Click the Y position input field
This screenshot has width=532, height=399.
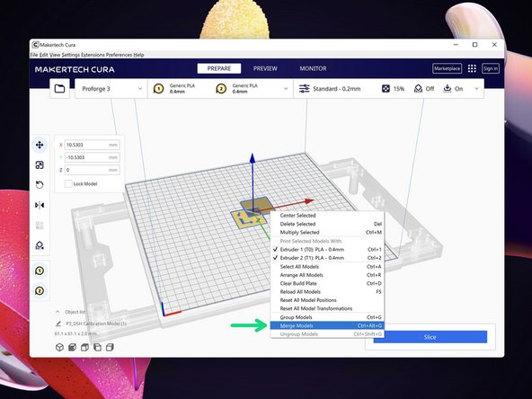tap(92, 157)
